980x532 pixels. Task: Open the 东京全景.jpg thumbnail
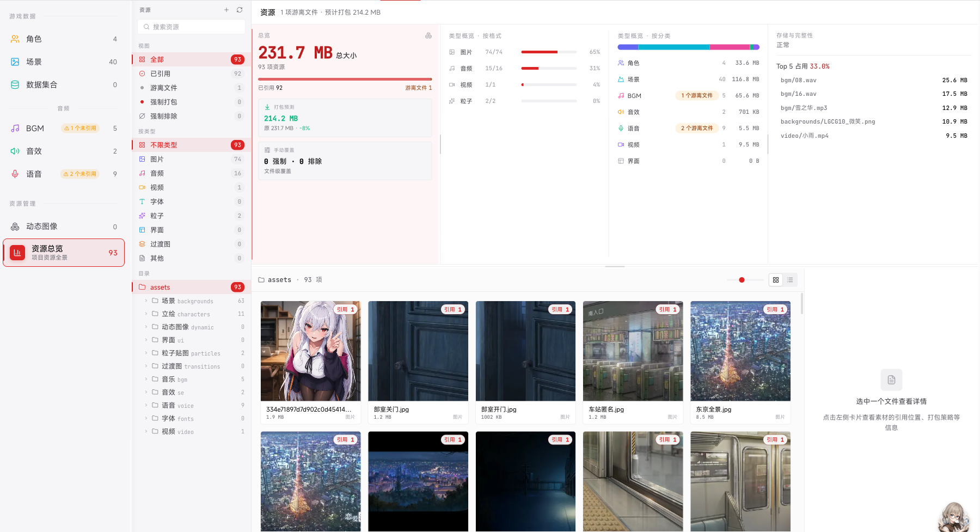coord(740,351)
